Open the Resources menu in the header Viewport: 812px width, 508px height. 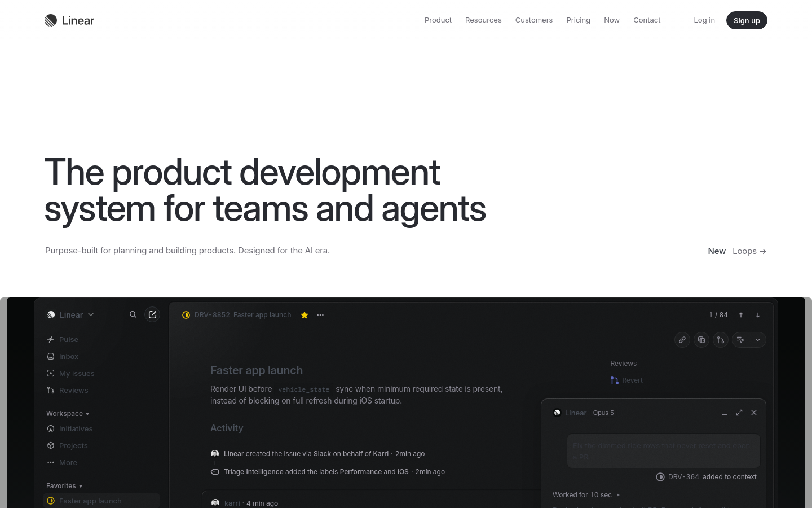[483, 20]
